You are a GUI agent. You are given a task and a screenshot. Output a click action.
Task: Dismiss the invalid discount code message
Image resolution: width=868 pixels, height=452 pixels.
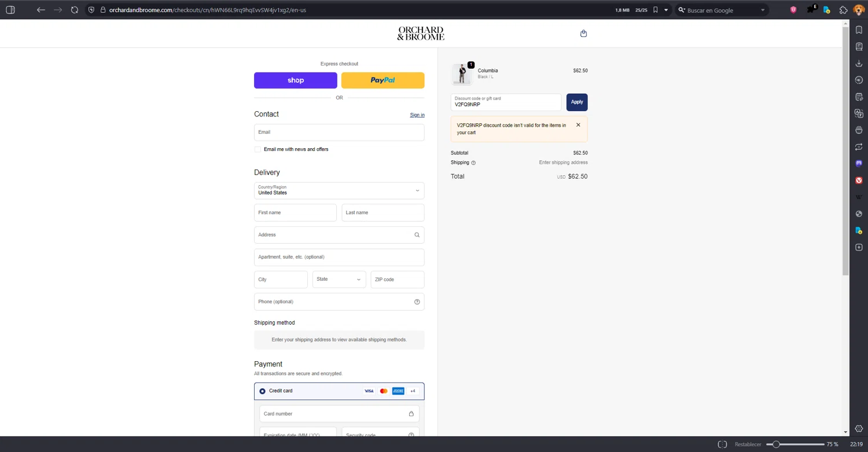578,125
